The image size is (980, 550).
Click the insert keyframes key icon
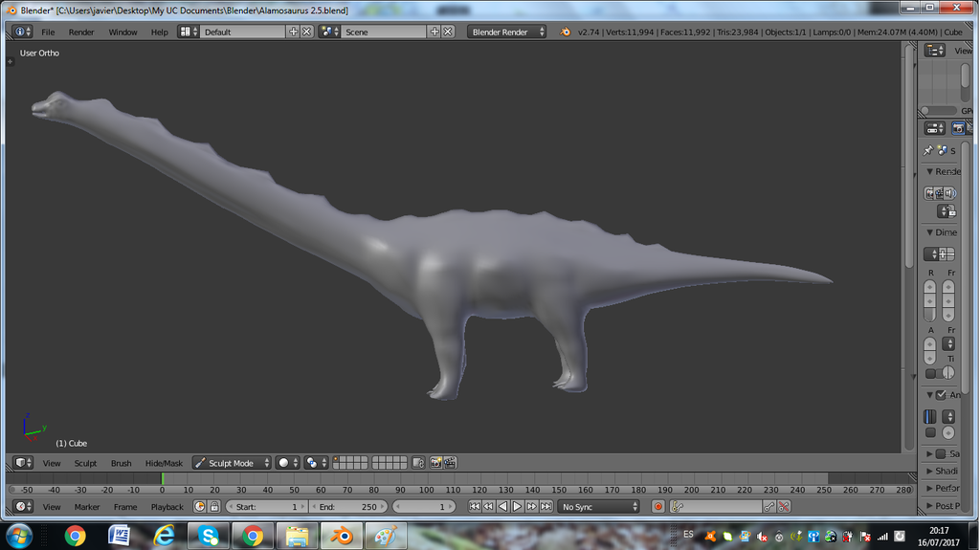point(769,506)
